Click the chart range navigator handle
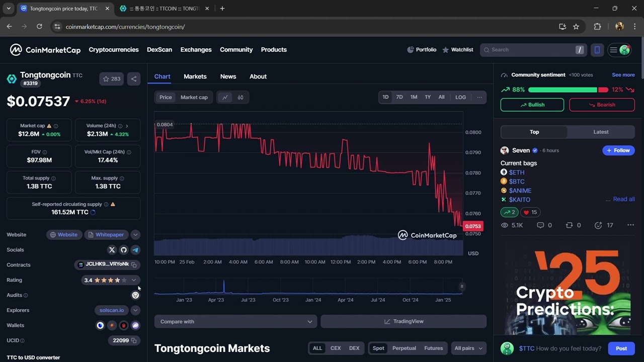644x362 pixels. pyautogui.click(x=462, y=287)
